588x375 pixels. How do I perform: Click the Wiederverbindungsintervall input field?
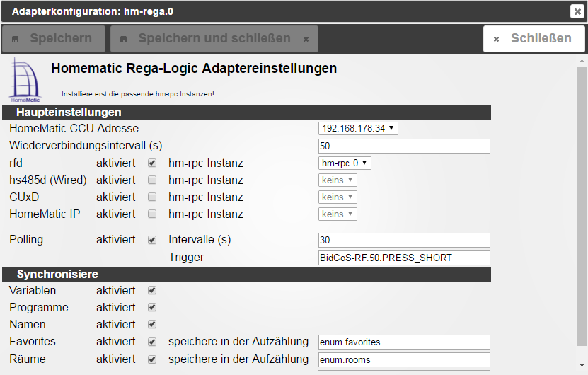(x=404, y=146)
